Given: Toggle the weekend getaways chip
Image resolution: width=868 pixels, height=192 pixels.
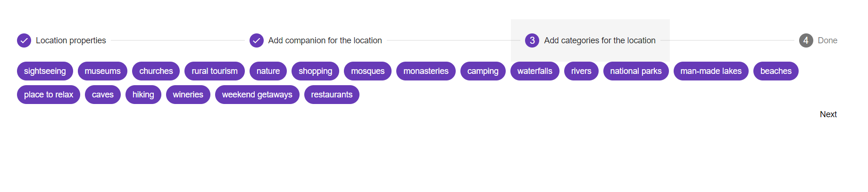Looking at the screenshot, I should pyautogui.click(x=257, y=95).
